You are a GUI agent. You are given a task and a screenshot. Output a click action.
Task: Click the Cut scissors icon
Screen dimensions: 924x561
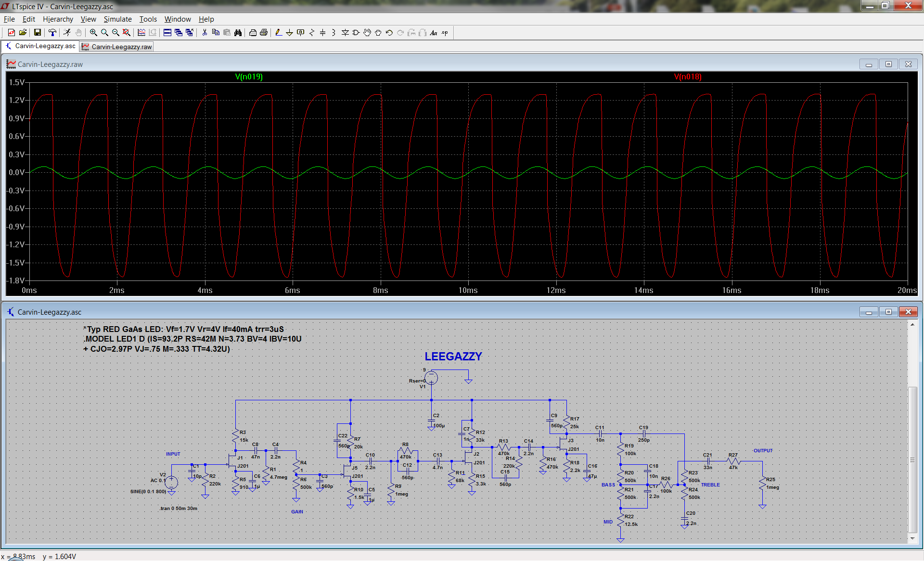[205, 33]
